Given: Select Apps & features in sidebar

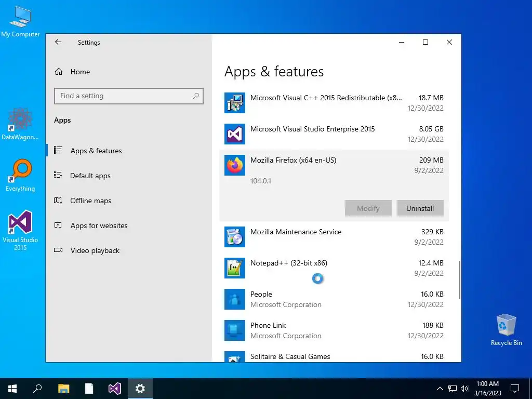Looking at the screenshot, I should click(96, 151).
